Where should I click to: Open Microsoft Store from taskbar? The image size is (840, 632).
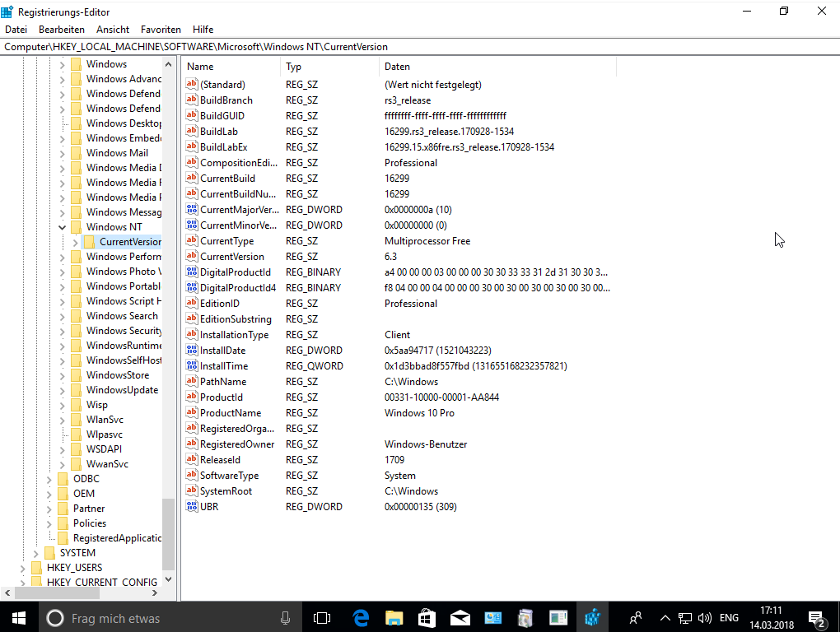427,618
